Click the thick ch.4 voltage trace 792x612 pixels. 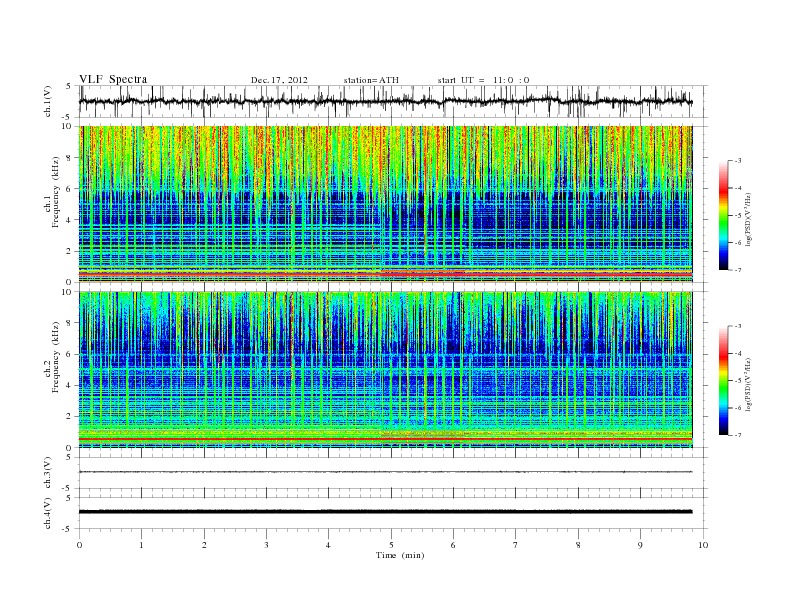click(385, 512)
